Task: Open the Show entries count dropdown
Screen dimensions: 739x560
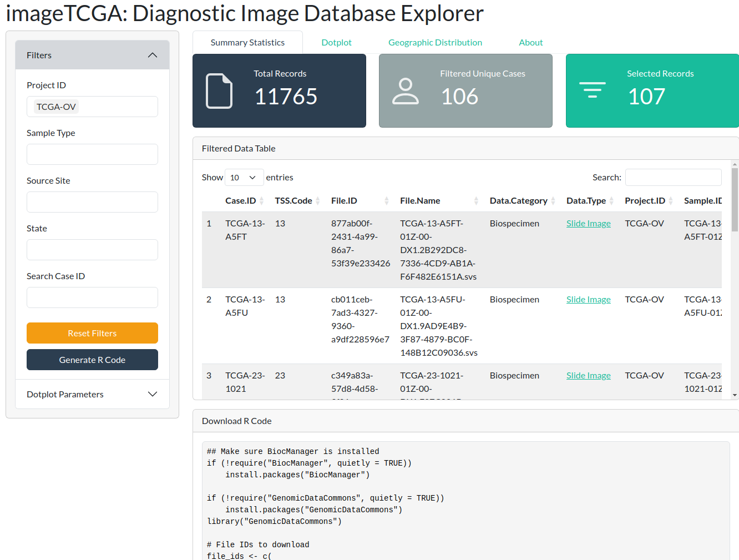Action: click(x=244, y=178)
